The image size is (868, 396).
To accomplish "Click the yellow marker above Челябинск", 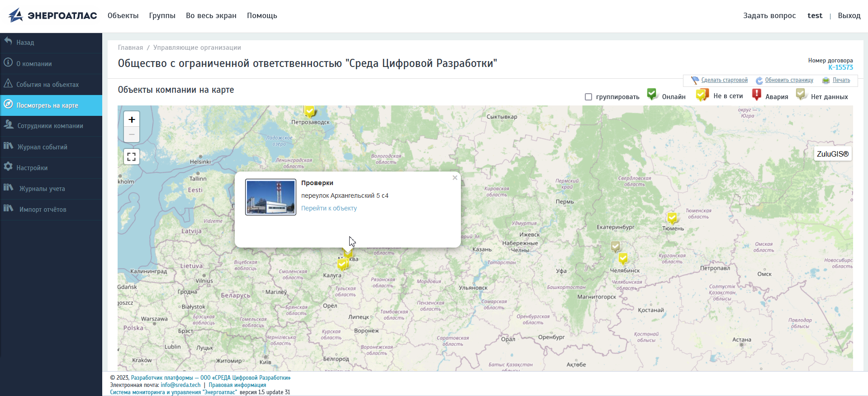I will point(623,258).
